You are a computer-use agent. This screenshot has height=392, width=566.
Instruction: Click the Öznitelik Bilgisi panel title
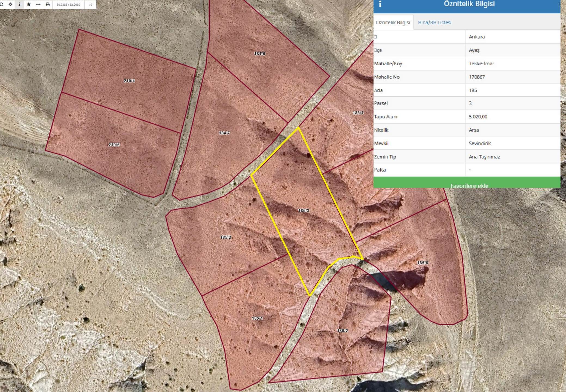pos(469,4)
